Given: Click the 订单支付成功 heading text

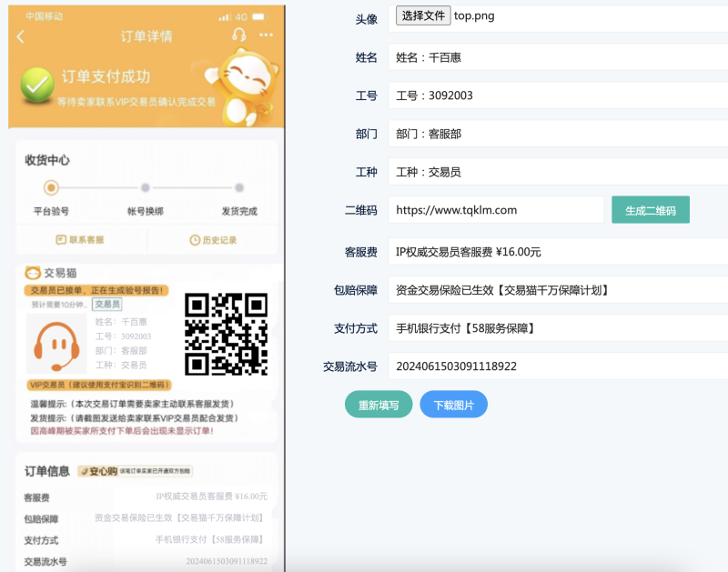Looking at the screenshot, I should (106, 76).
